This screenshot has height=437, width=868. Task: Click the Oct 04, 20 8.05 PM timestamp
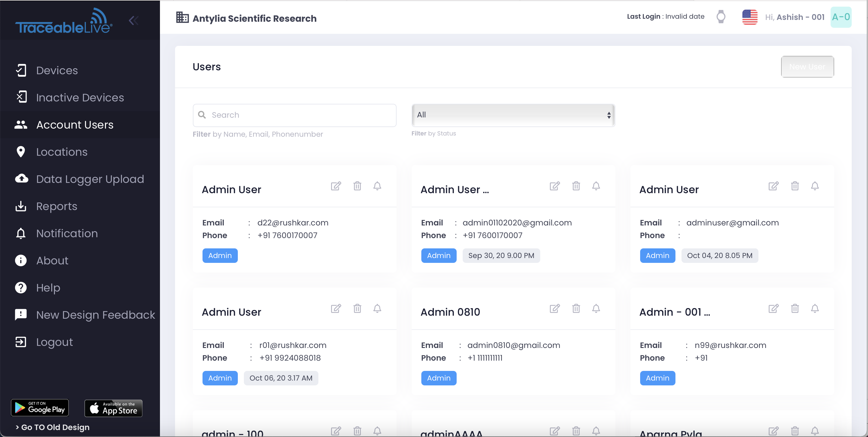point(720,256)
